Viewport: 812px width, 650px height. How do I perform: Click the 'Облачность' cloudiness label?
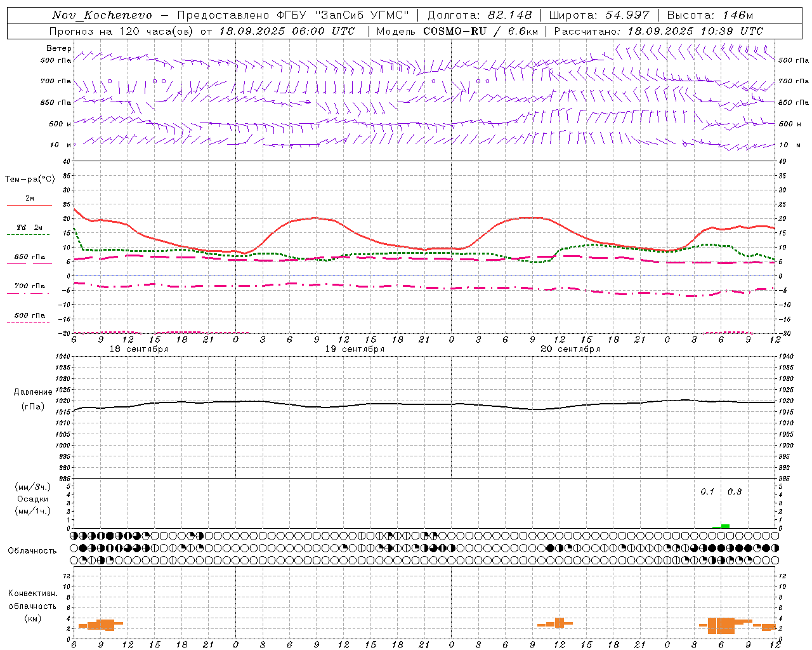click(x=32, y=551)
